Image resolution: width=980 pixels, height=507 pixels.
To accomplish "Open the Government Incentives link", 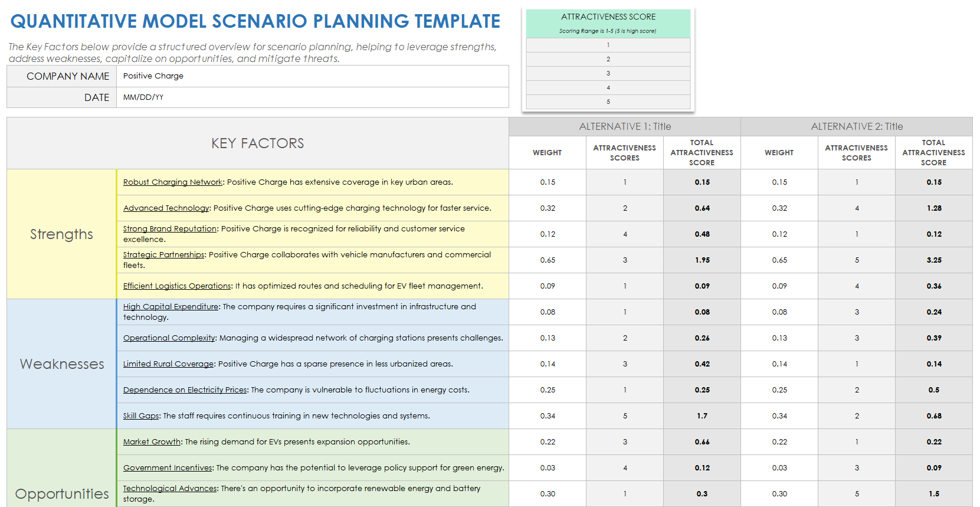I will [168, 468].
